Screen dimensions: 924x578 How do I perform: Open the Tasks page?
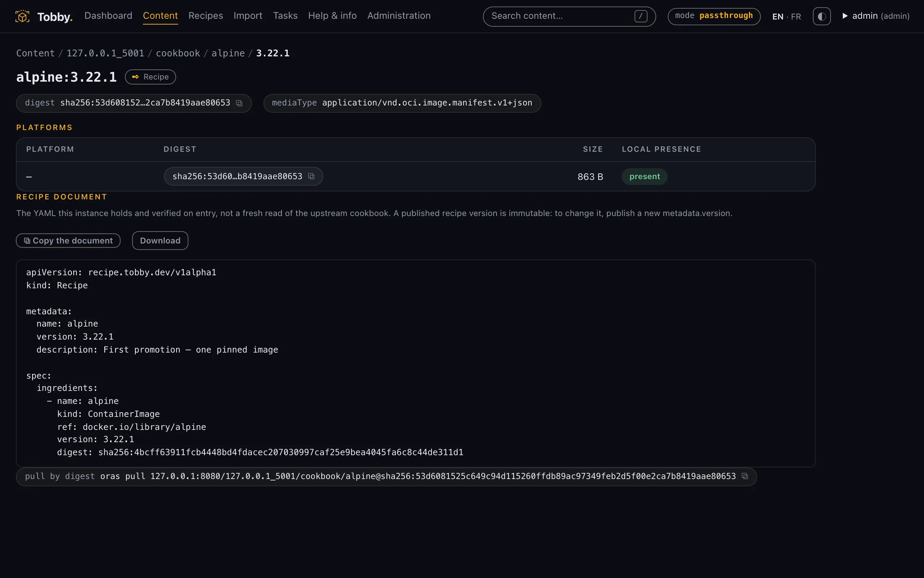tap(285, 16)
